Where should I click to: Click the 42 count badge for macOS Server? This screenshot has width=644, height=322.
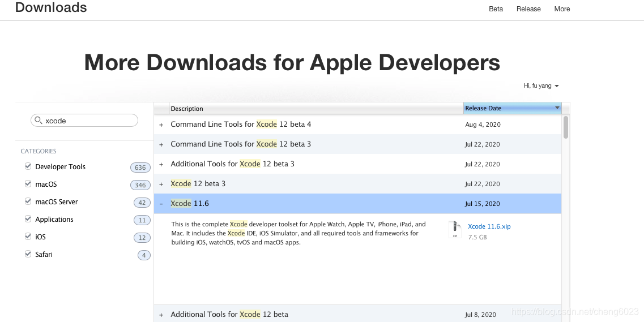(x=142, y=203)
